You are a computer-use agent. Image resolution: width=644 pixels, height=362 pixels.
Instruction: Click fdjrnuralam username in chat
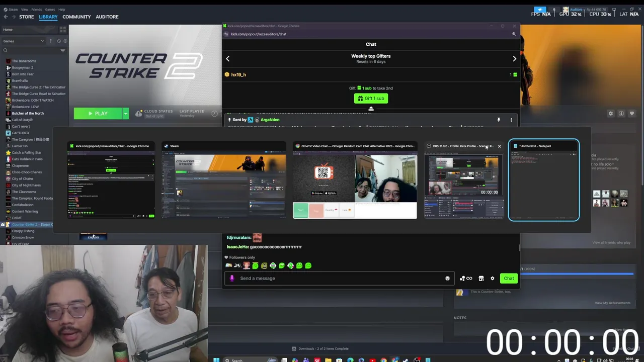click(238, 237)
